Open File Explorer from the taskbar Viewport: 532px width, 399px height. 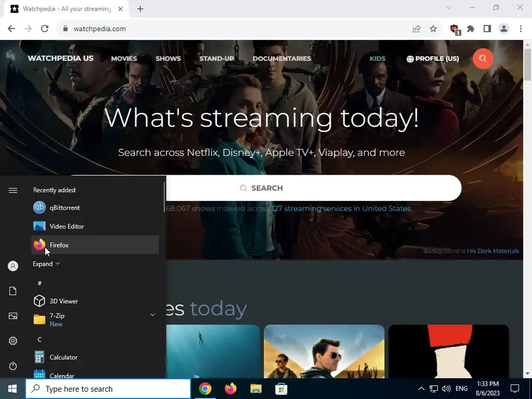pyautogui.click(x=256, y=389)
